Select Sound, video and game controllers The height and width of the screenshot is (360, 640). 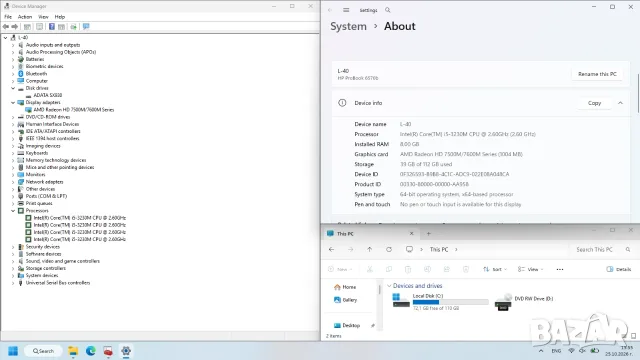tap(62, 261)
